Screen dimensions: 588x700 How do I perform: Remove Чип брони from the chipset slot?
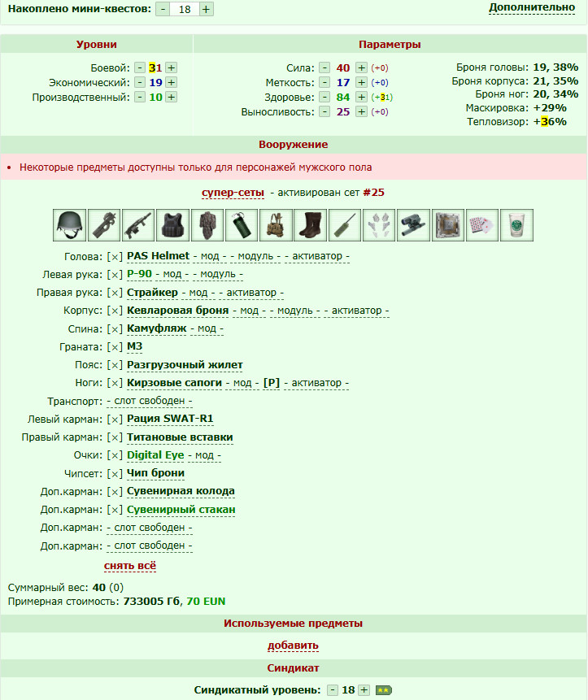[x=115, y=474]
